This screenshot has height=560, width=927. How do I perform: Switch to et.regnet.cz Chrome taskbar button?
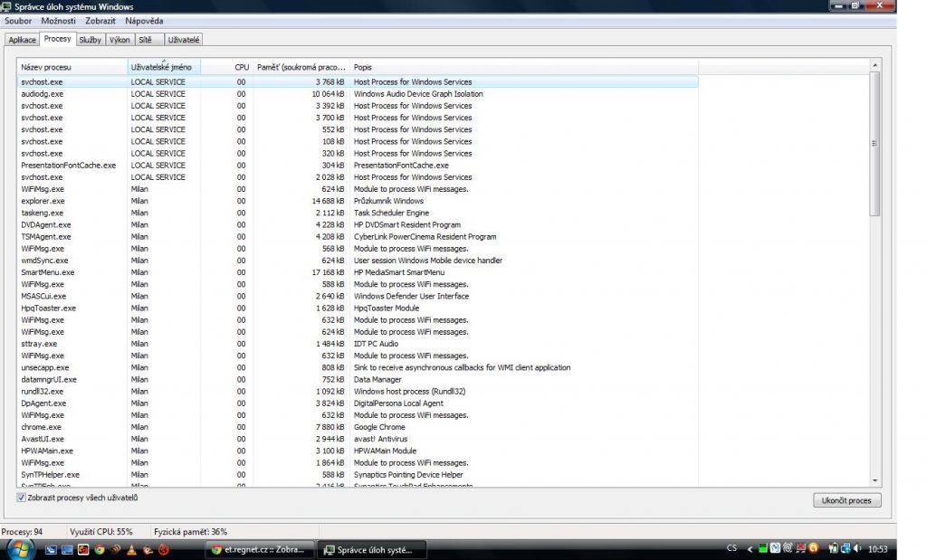[x=260, y=549]
